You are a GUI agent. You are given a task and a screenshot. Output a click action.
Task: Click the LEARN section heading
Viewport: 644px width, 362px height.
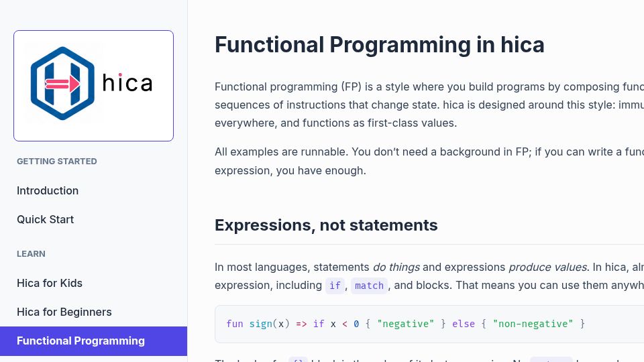(x=32, y=253)
